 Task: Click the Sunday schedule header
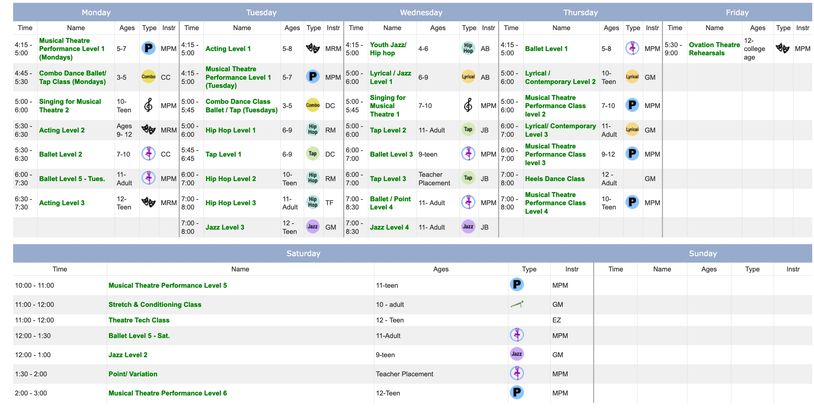click(703, 254)
